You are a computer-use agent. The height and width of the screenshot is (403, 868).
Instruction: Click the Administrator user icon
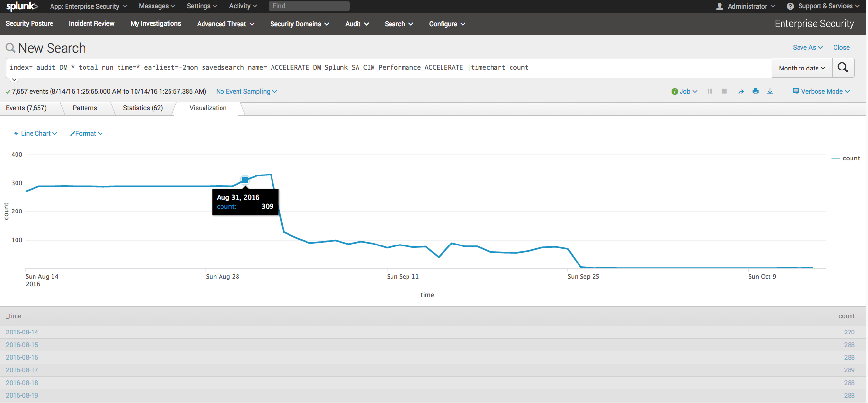(x=720, y=6)
